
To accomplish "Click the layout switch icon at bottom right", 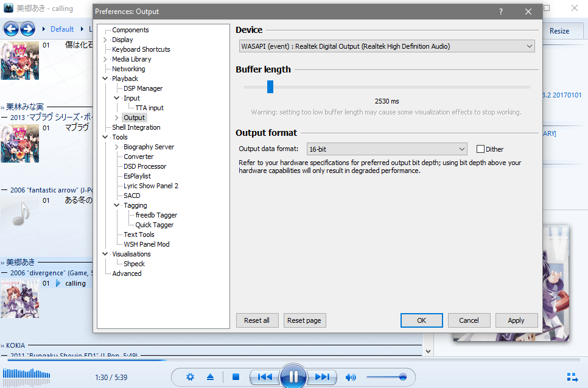I will click(572, 377).
